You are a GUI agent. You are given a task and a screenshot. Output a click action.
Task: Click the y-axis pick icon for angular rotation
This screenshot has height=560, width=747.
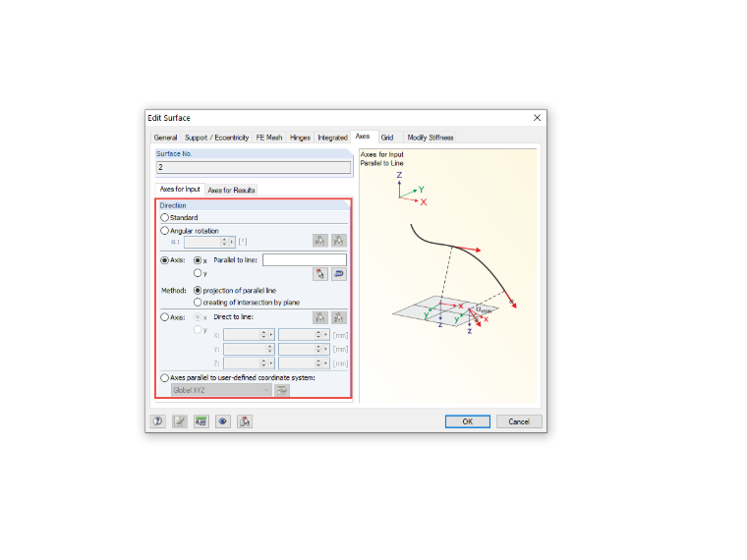click(x=339, y=241)
